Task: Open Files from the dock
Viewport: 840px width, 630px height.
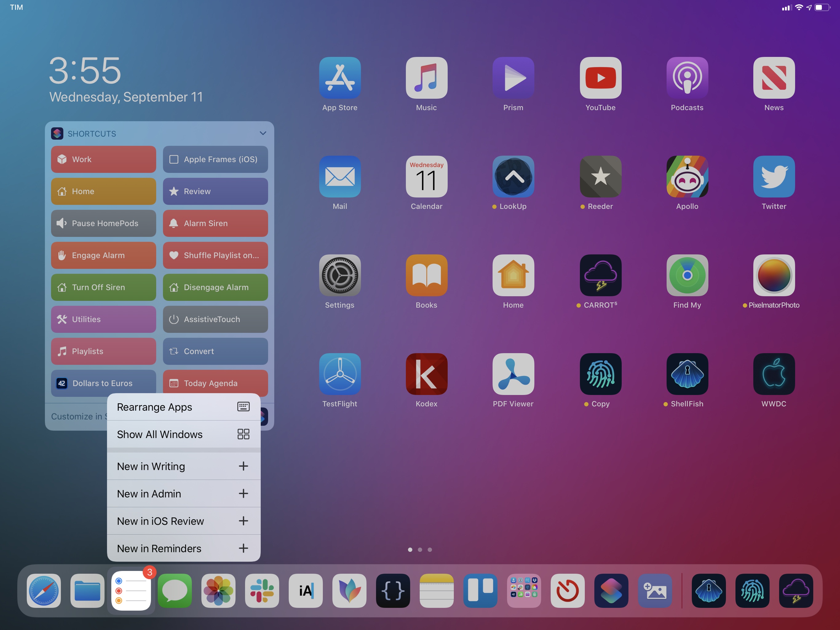Action: pyautogui.click(x=87, y=591)
